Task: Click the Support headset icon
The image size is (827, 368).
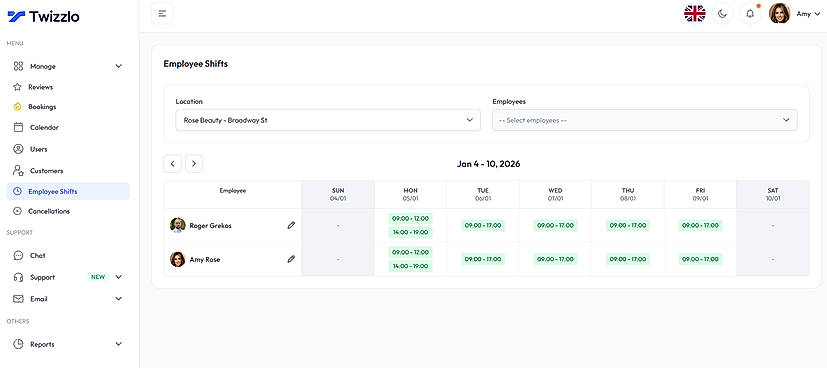Action: click(x=18, y=277)
